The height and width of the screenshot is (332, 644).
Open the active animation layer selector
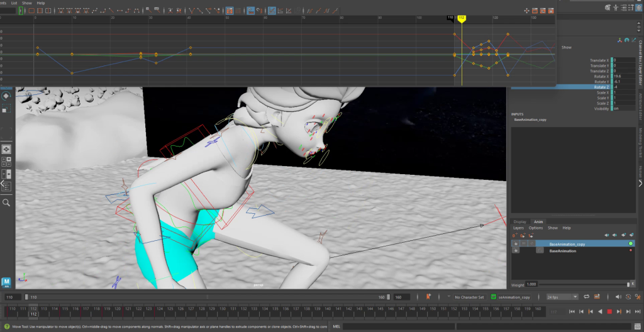coord(493,297)
